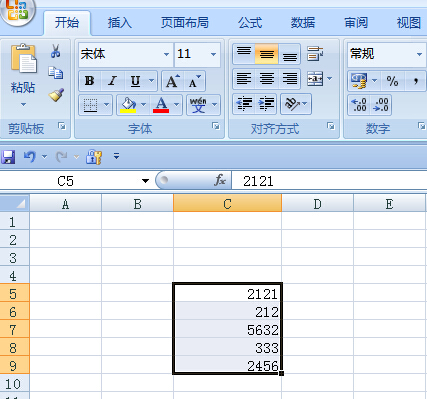Increase decimal places

(x=359, y=105)
